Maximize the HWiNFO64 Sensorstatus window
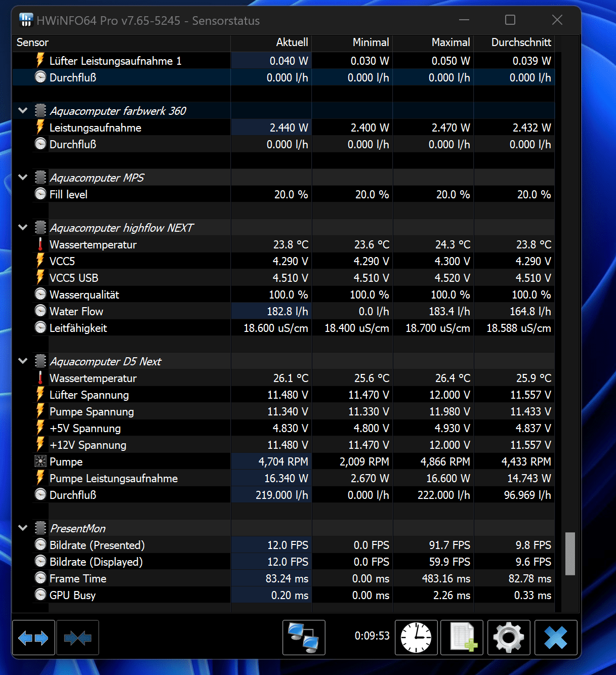 510,20
